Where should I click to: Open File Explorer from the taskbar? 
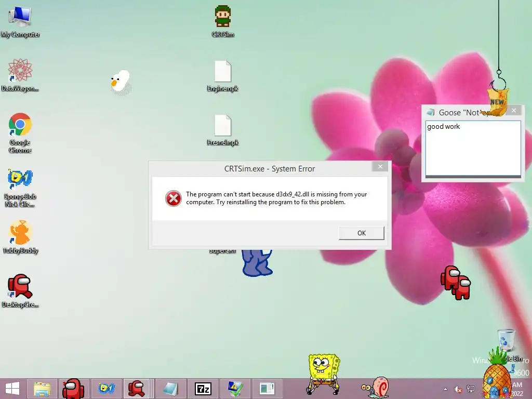pyautogui.click(x=43, y=389)
